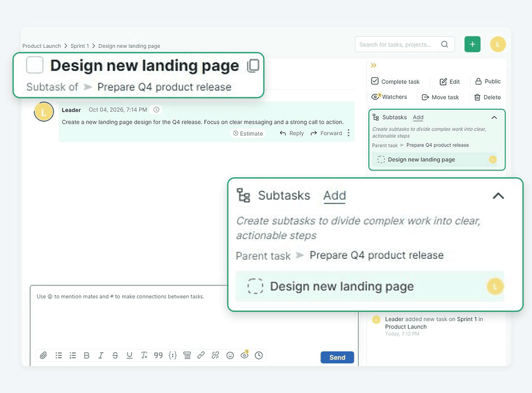The height and width of the screenshot is (393, 532).
Task: Click the dashed status circle in small Subtasks panel
Action: pyautogui.click(x=381, y=160)
